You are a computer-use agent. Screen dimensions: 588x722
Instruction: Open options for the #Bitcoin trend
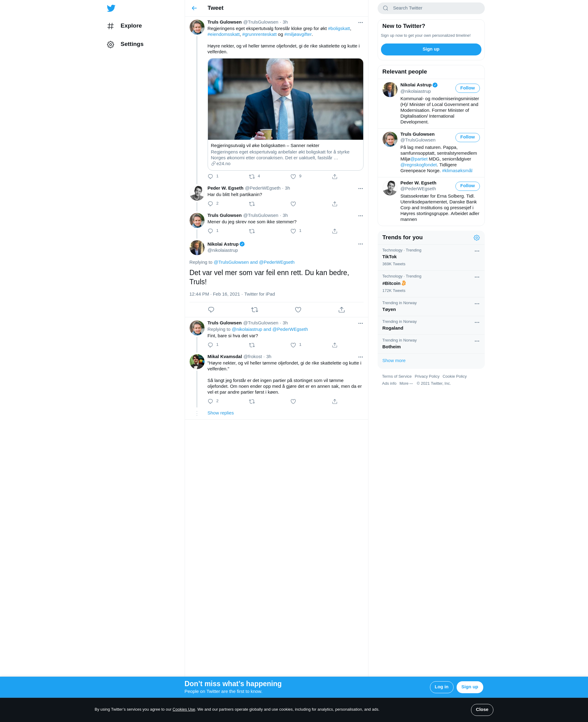[x=477, y=278]
